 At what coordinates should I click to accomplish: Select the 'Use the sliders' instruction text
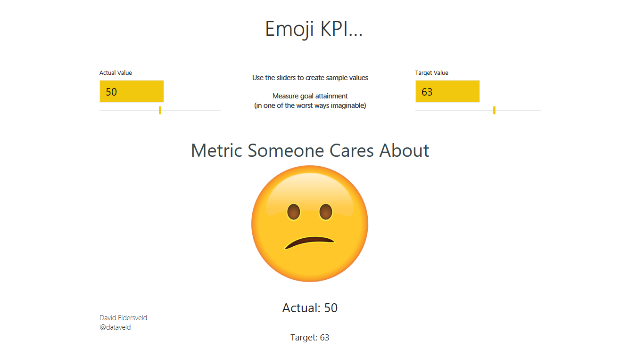point(310,77)
